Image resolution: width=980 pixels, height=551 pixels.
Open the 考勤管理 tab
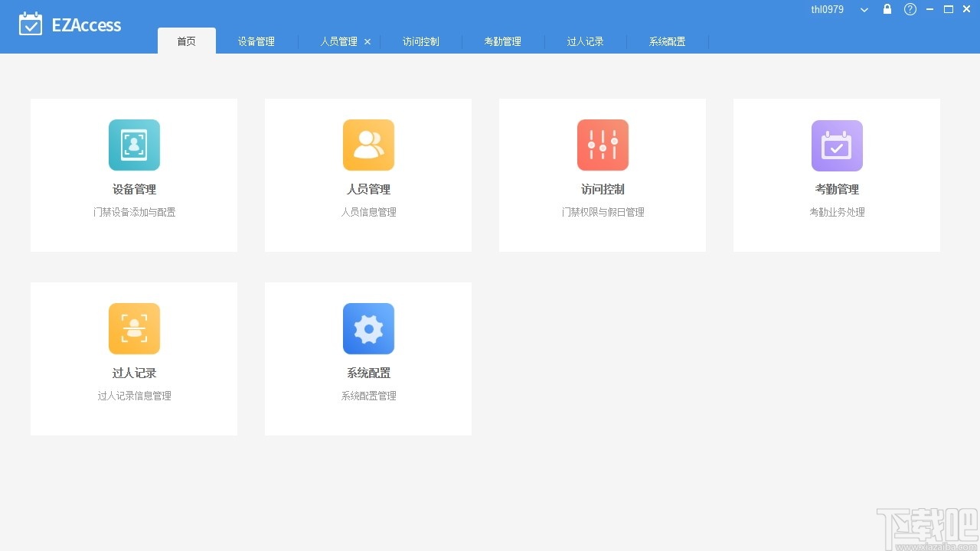[x=502, y=41]
